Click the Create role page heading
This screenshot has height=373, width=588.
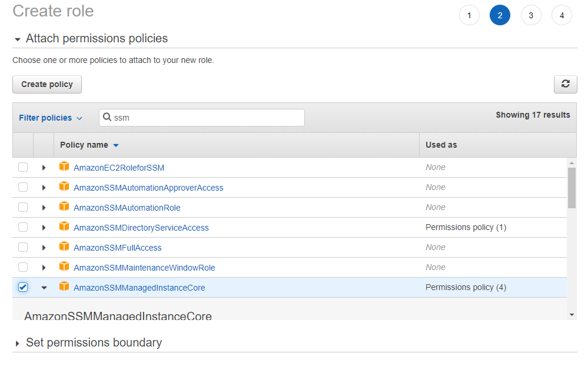click(x=53, y=11)
